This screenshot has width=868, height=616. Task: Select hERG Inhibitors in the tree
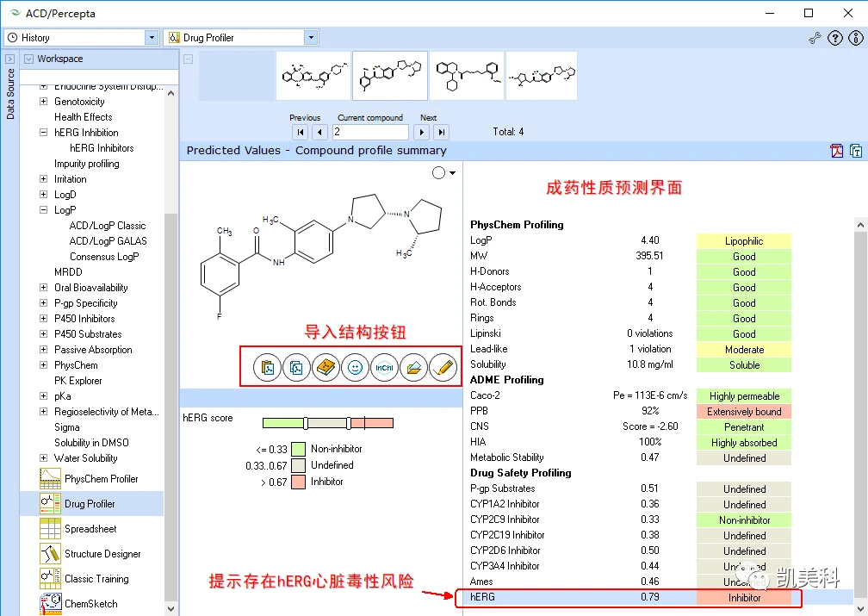pyautogui.click(x=102, y=148)
